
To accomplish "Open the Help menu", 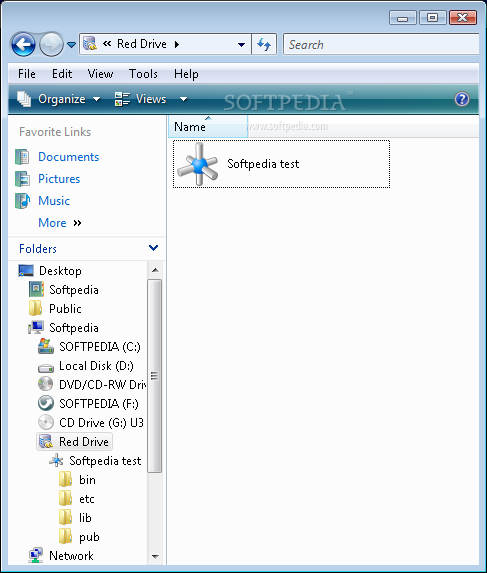I will [186, 74].
